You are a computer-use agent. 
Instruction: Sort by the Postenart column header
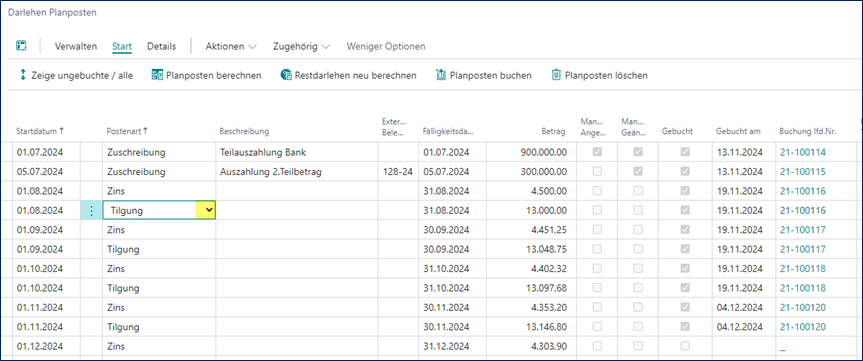click(128, 132)
